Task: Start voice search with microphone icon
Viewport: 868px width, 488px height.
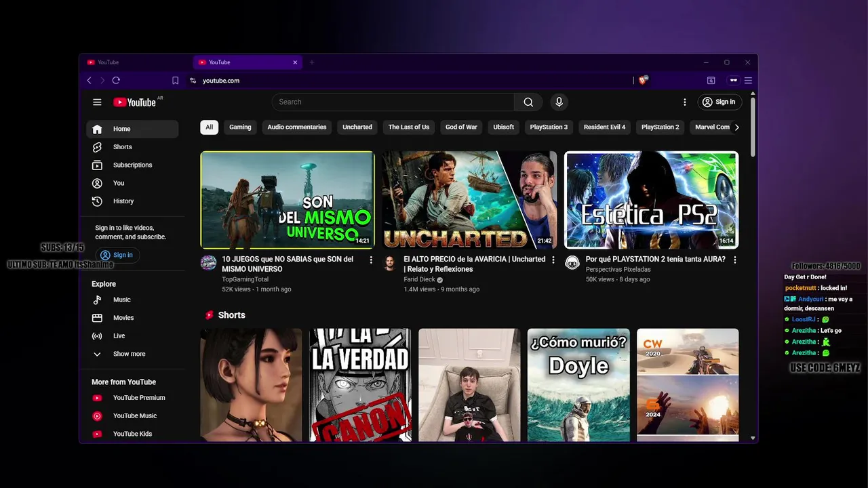Action: click(x=559, y=102)
